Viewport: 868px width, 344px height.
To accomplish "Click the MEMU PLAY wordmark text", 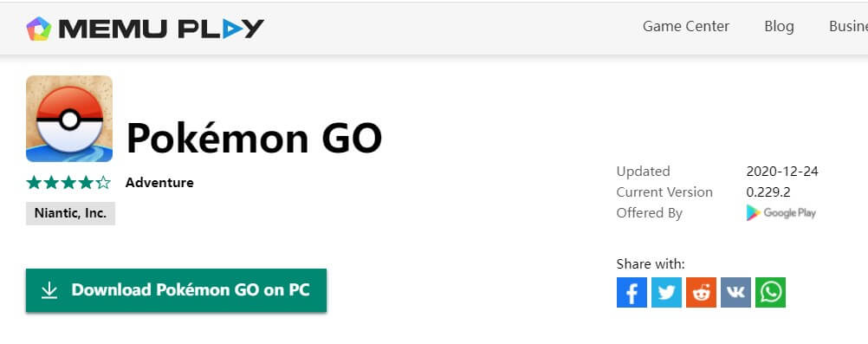I will 161,29.
